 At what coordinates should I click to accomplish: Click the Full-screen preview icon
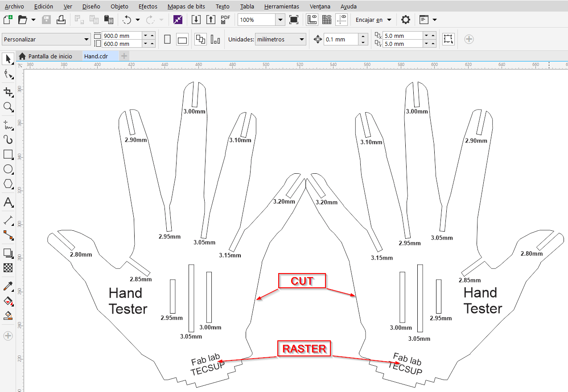click(293, 20)
